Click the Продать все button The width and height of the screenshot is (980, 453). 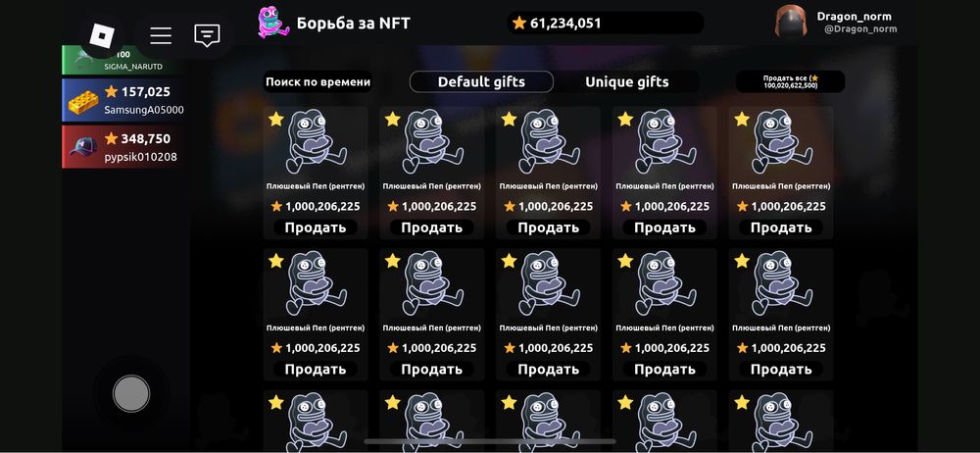tap(790, 82)
